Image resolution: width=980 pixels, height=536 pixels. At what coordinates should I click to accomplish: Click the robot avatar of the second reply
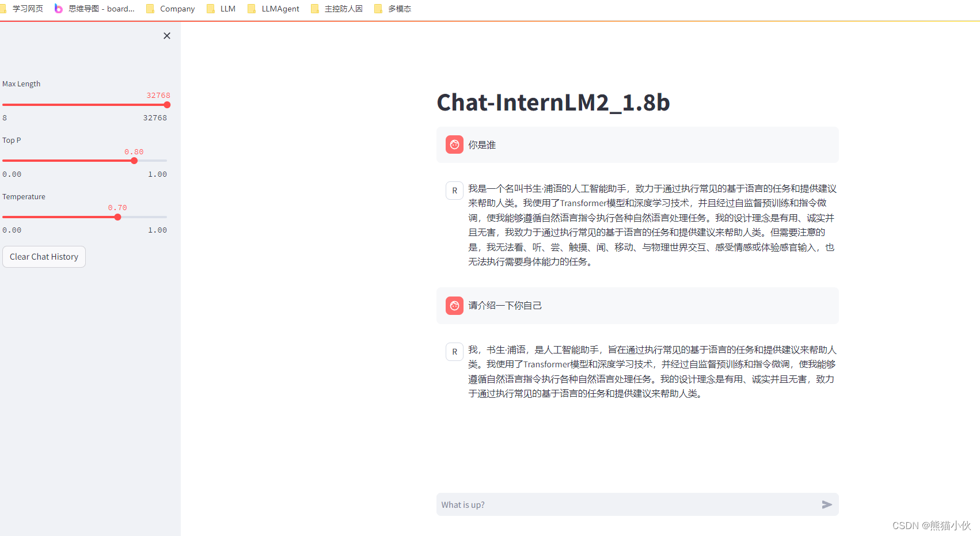(x=454, y=352)
